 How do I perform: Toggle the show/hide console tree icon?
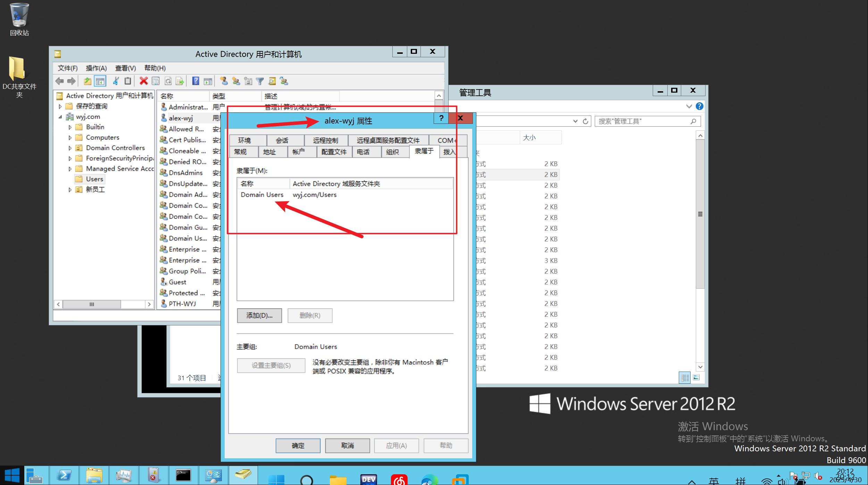(x=100, y=81)
